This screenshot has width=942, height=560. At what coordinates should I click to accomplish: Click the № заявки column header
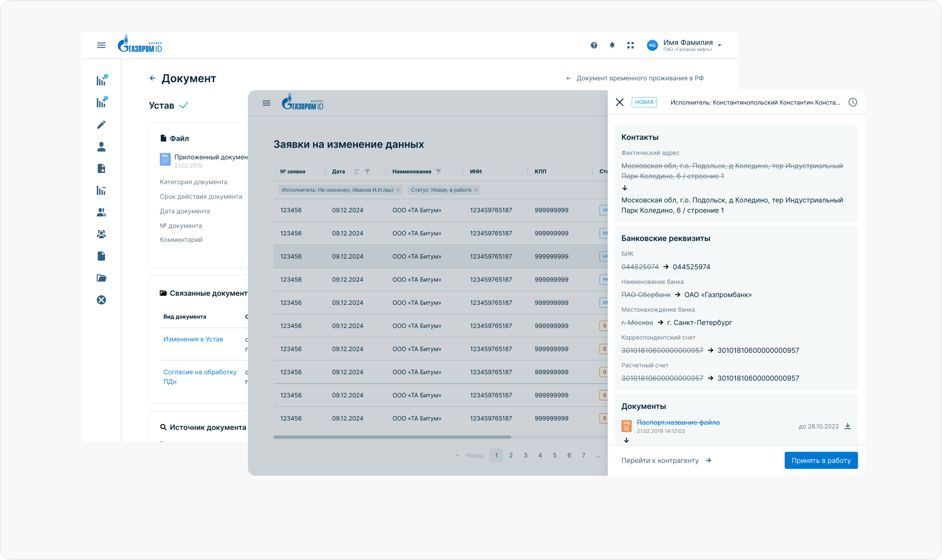click(293, 171)
